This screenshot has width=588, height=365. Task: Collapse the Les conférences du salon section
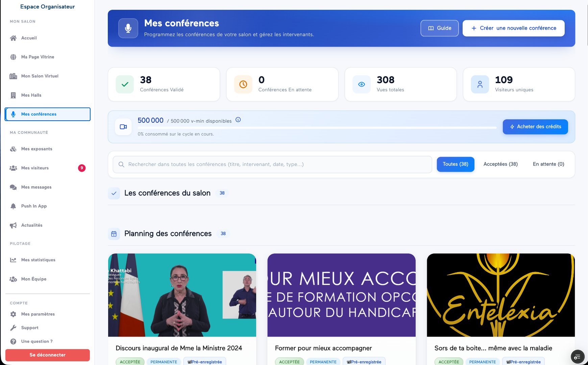[167, 193]
